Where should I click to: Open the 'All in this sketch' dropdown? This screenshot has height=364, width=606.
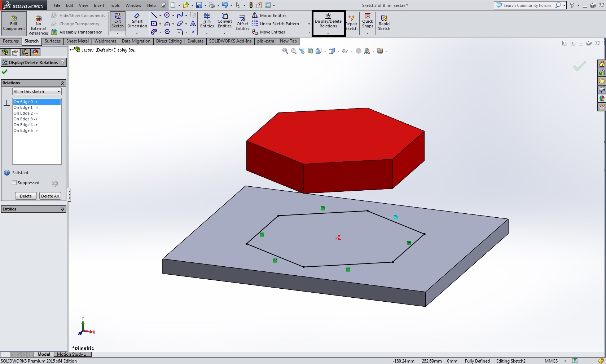coord(37,92)
